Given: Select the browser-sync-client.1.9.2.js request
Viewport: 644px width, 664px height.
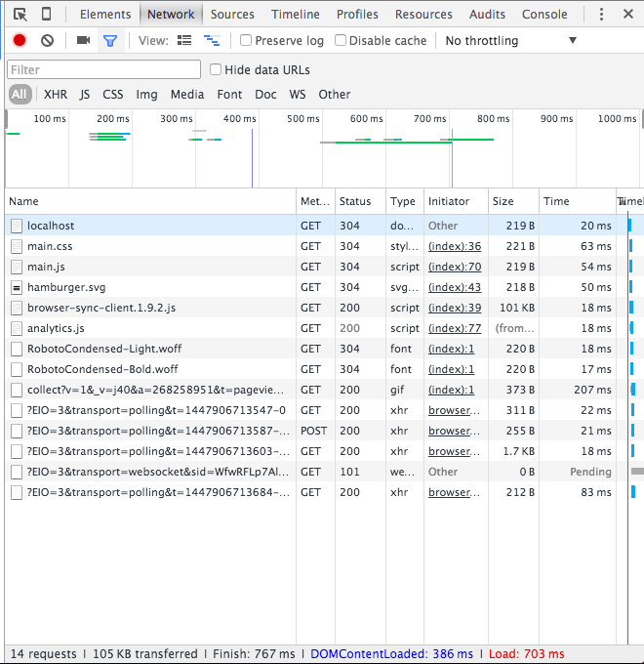Looking at the screenshot, I should point(325,308).
